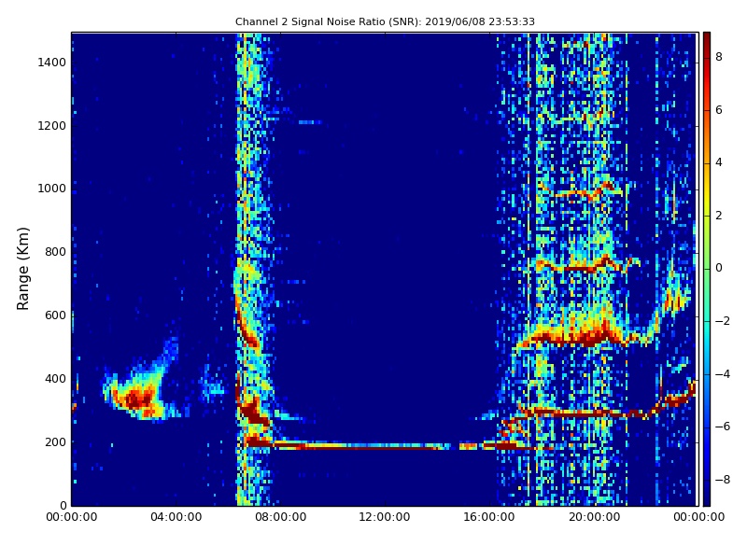
Task: Click the 08:00:00 time tick label
Action: [281, 517]
